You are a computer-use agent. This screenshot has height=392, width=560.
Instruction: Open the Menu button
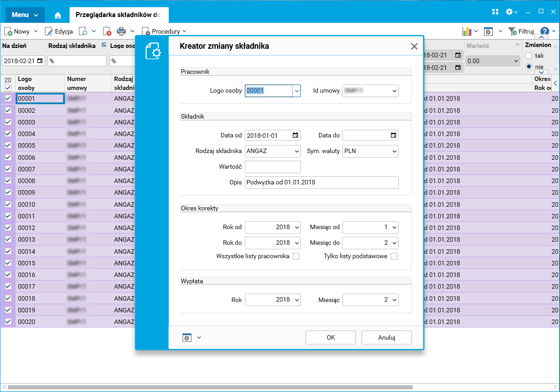tap(25, 15)
